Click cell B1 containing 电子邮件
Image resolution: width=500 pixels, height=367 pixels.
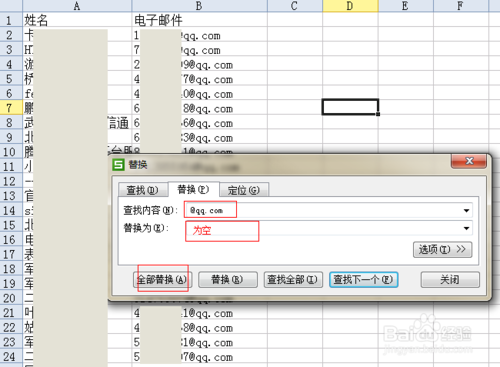[199, 20]
